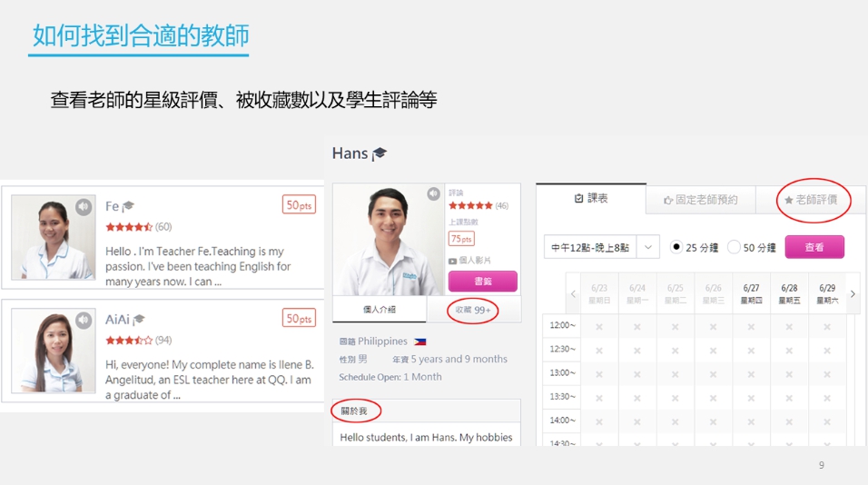The image size is (868, 485).
Task: Go to previous week in schedule
Action: point(573,294)
